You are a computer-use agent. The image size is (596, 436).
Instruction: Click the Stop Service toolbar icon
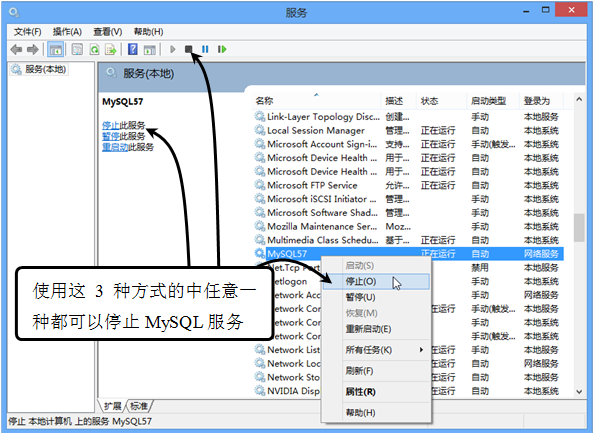[x=189, y=49]
